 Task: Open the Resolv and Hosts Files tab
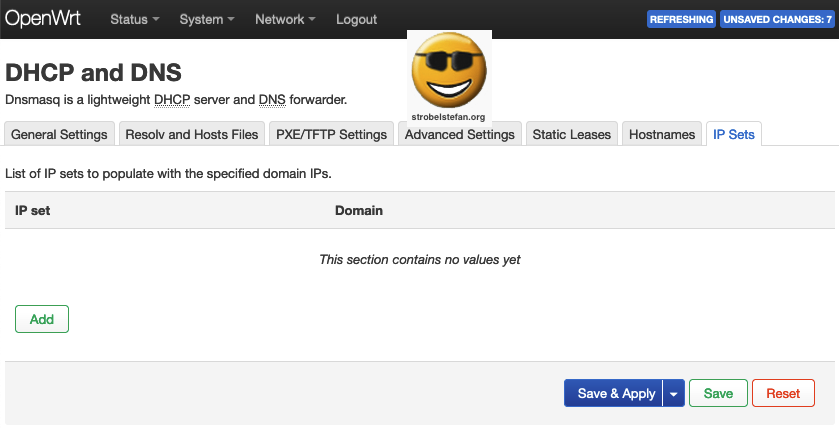point(192,134)
